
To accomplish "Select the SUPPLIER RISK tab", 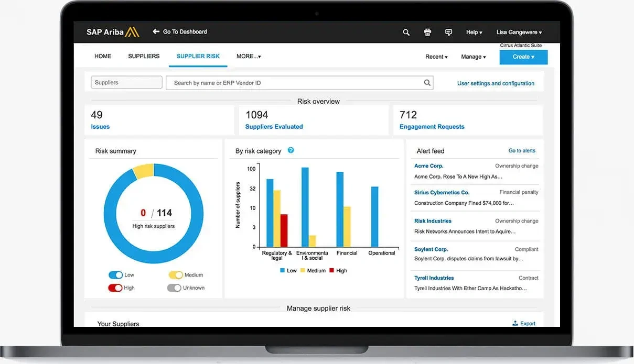I will point(198,56).
